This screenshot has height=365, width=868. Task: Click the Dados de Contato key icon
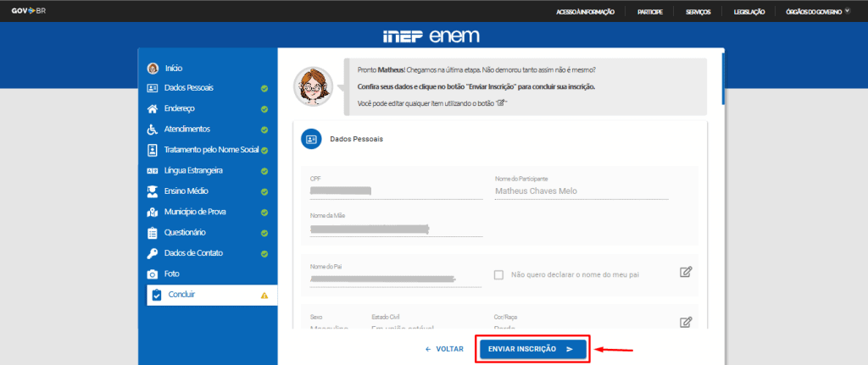(x=153, y=253)
